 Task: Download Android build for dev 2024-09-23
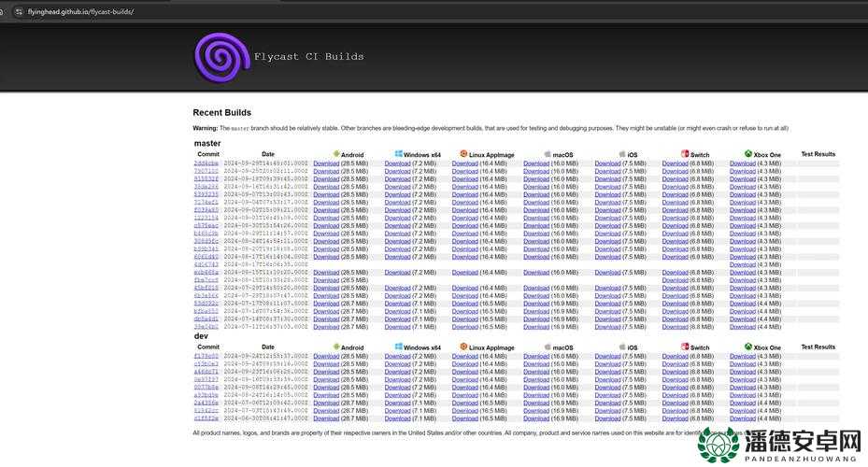pos(326,372)
